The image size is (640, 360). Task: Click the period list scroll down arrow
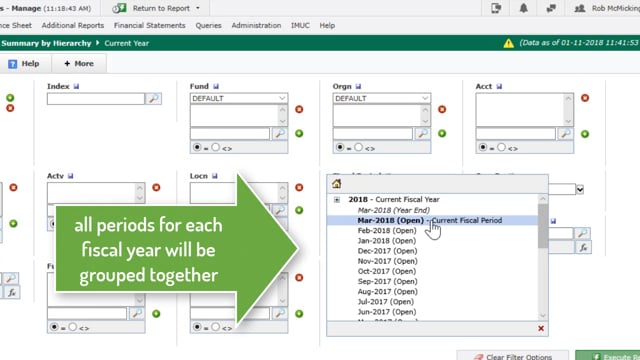542,316
